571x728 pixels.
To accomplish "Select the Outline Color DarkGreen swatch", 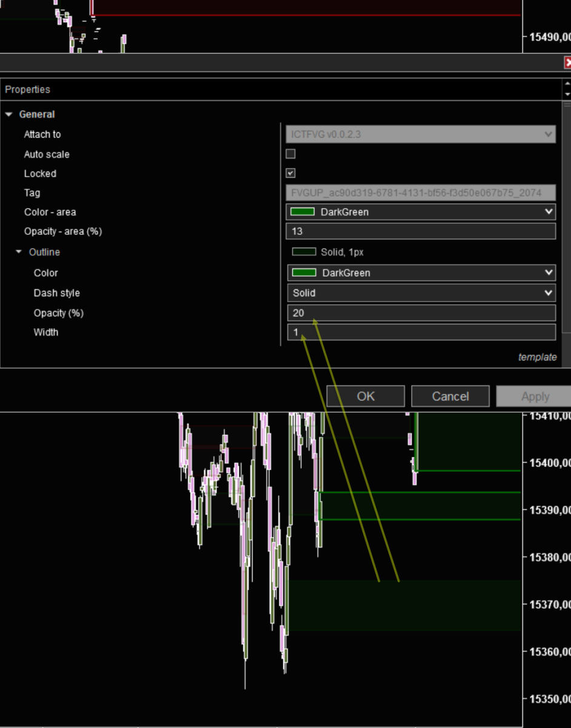I will pos(304,273).
